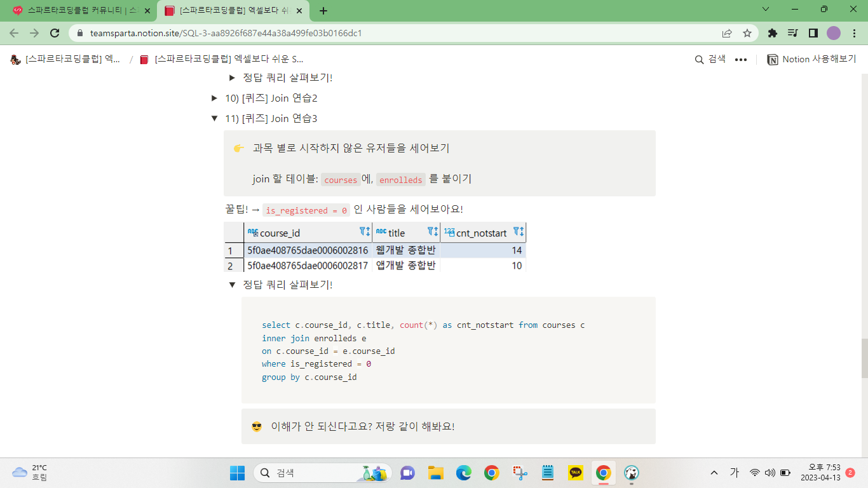Select cnt_notstart value 10
The height and width of the screenshot is (488, 868).
483,266
